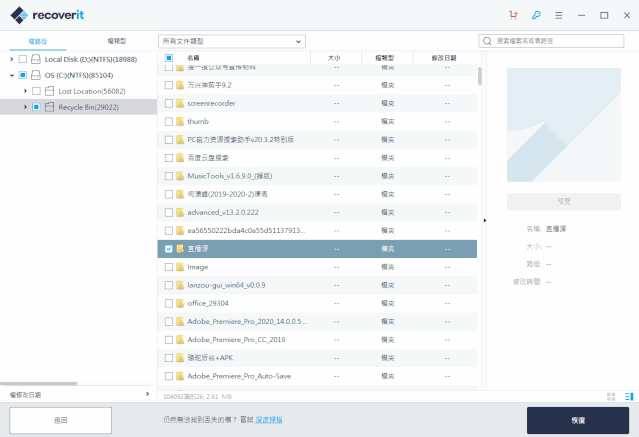The image size is (639, 437).
Task: Select the lanzou-gui_win64_v0.0.9 row
Action: (317, 285)
